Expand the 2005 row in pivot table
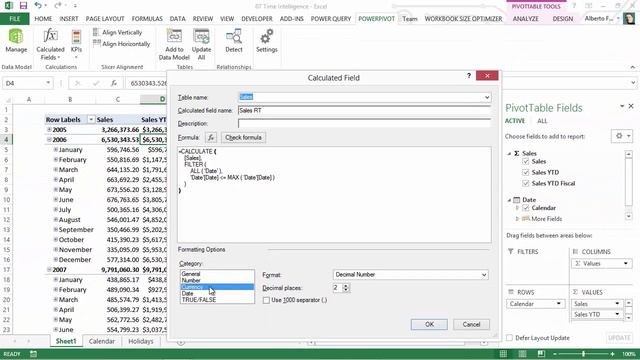Viewport: 640px width, 360px height. [49, 129]
